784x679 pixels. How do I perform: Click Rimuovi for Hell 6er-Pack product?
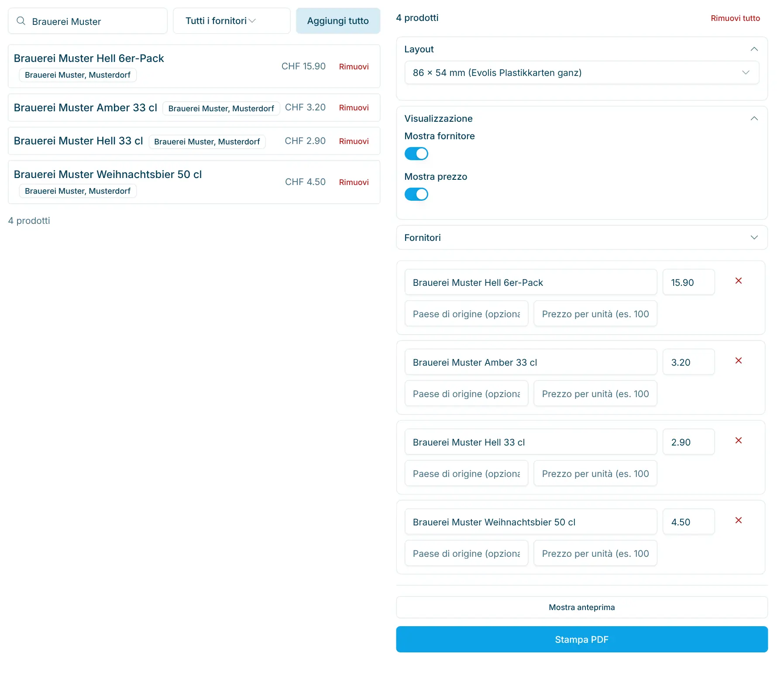point(354,67)
